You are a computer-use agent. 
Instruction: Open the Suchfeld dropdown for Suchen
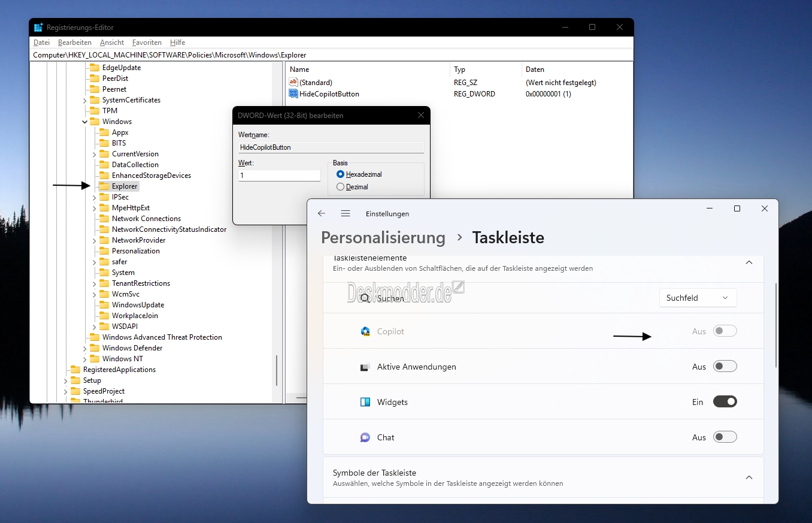[698, 298]
